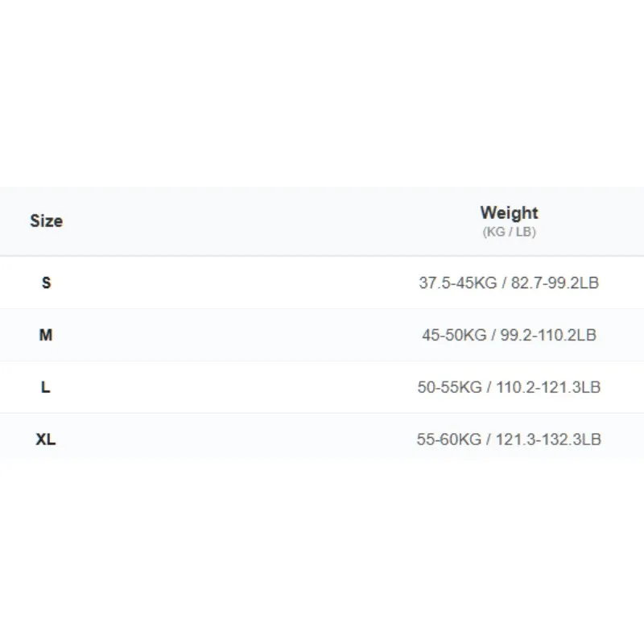Click the Weight column header
This screenshot has width=644, height=644.
[x=509, y=213]
